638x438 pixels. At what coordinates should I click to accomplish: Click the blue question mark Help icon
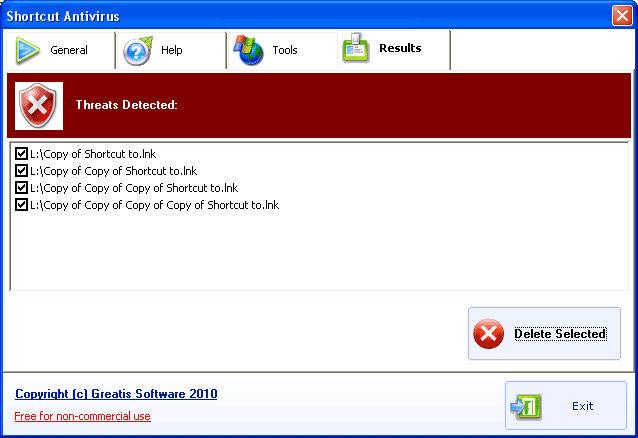point(138,50)
